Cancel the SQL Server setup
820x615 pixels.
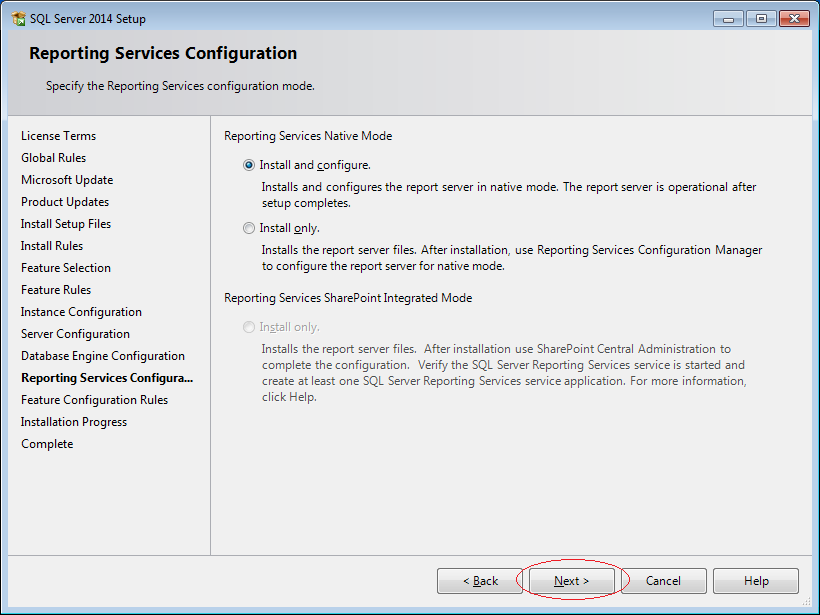pos(664,581)
